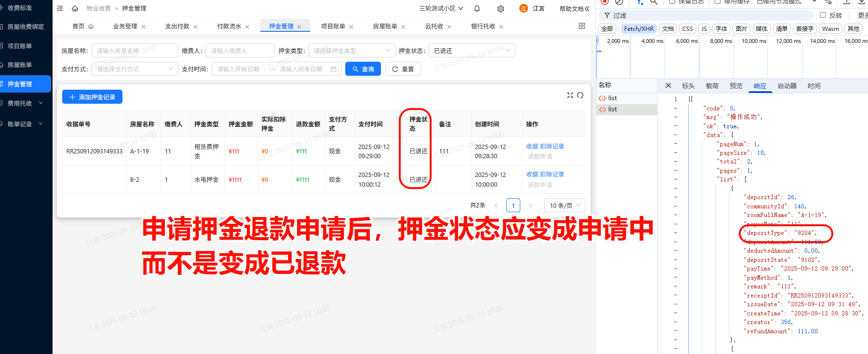Screen dimensions: 868x354
Task: Expand the 支付方式 dropdown
Action: pyautogui.click(x=135, y=69)
